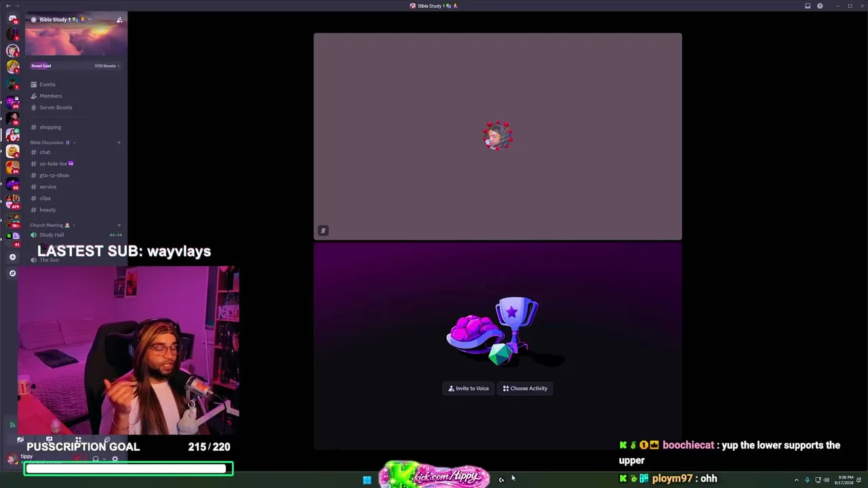868x488 pixels.
Task: Open the taskbar clock showing 9:36 PM
Action: pos(845,480)
